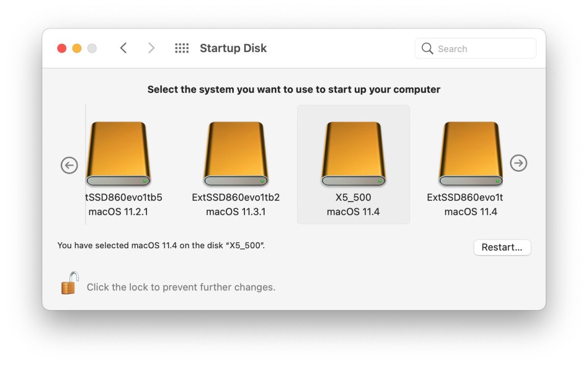Click the back navigation chevron
588x366 pixels.
click(123, 48)
